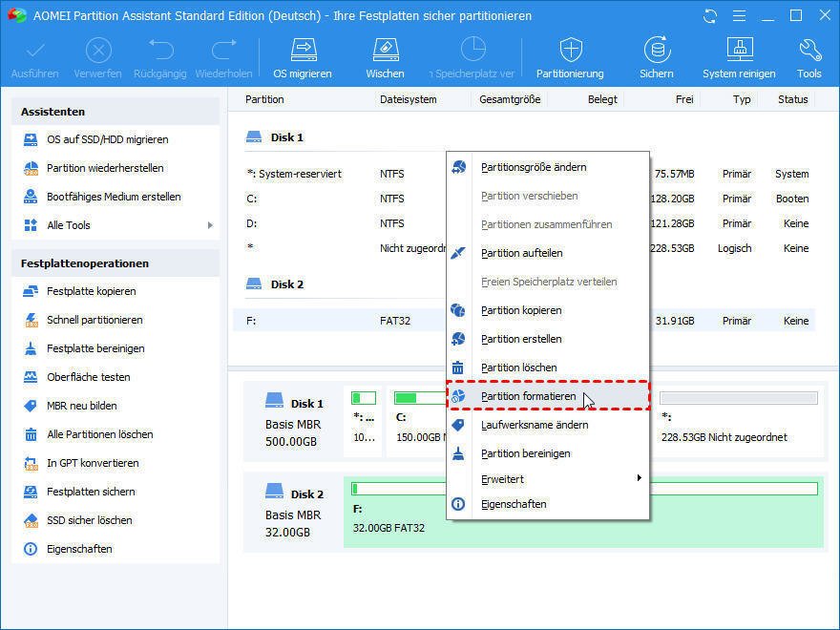Select Disk 1 Basis MBR 500.00GB block

294,422
